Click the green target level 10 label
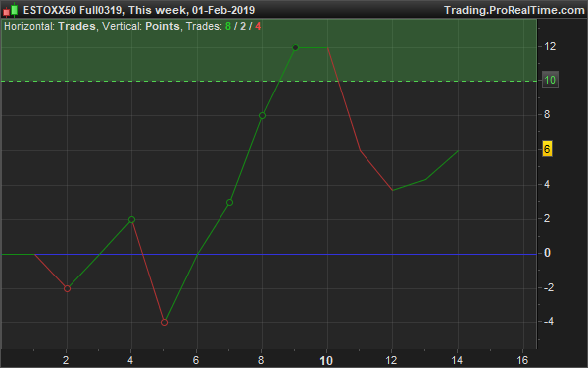This screenshot has width=588, height=368. point(550,80)
